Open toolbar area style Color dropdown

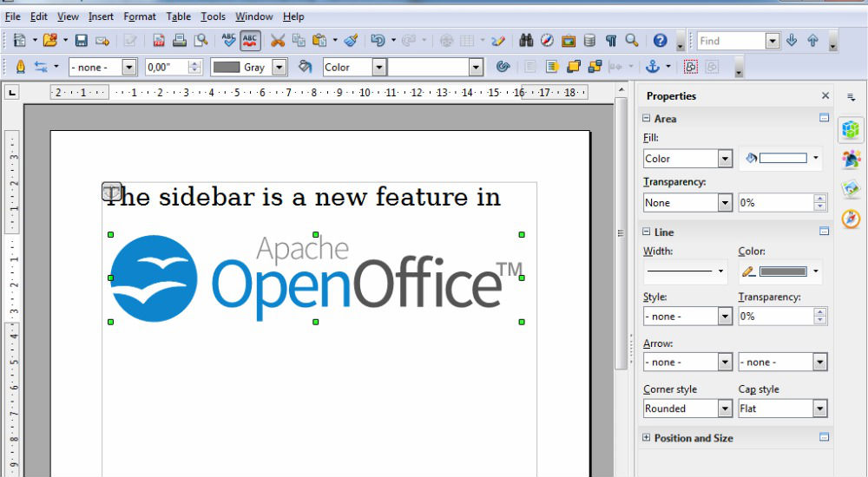click(379, 68)
